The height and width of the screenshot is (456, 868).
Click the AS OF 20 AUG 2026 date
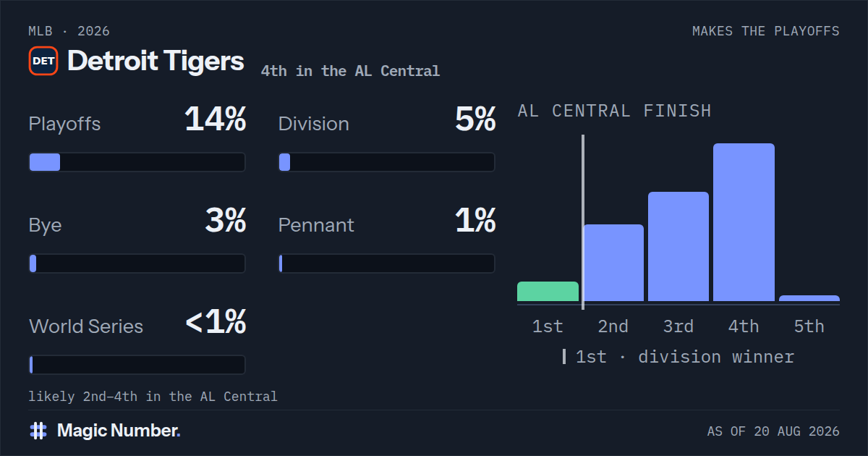point(773,431)
